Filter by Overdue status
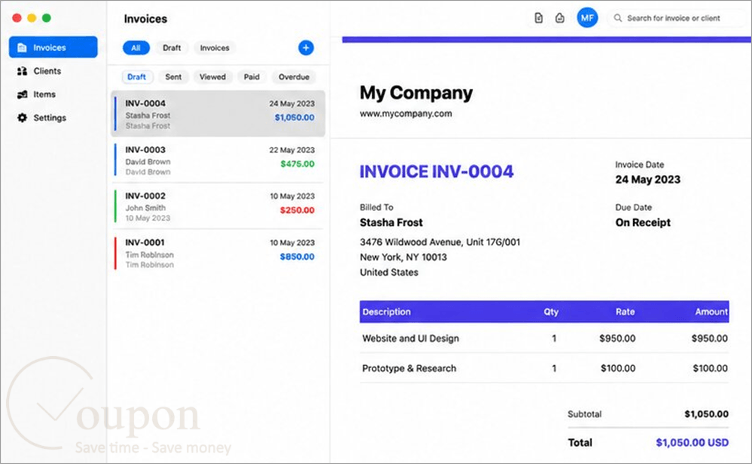752x464 pixels. tap(294, 77)
